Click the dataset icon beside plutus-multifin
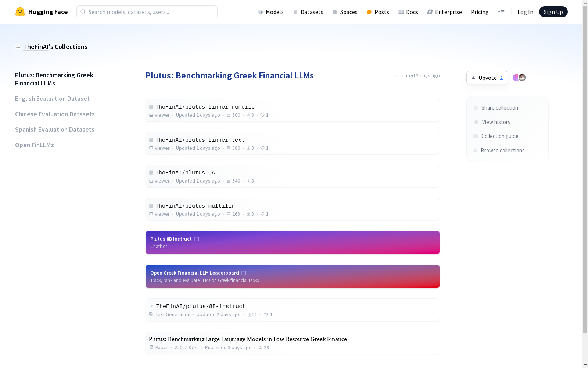Screen dimensions: 588x368 pos(151,206)
